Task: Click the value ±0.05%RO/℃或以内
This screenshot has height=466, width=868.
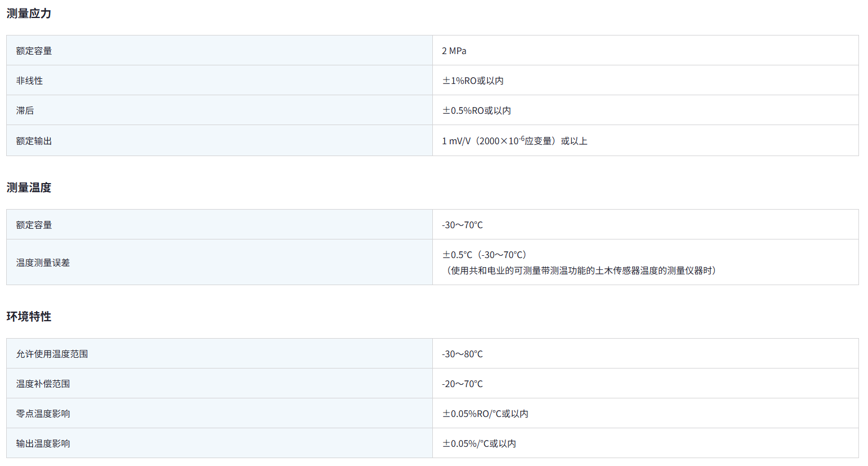Action: [485, 414]
